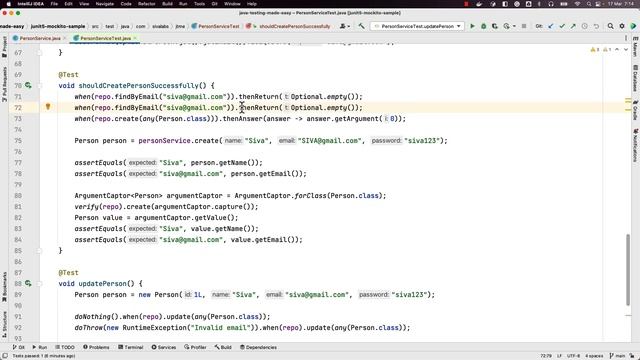The image size is (640, 360).
Task: Open Search Everywhere magnifier icon
Action: click(x=611, y=26)
